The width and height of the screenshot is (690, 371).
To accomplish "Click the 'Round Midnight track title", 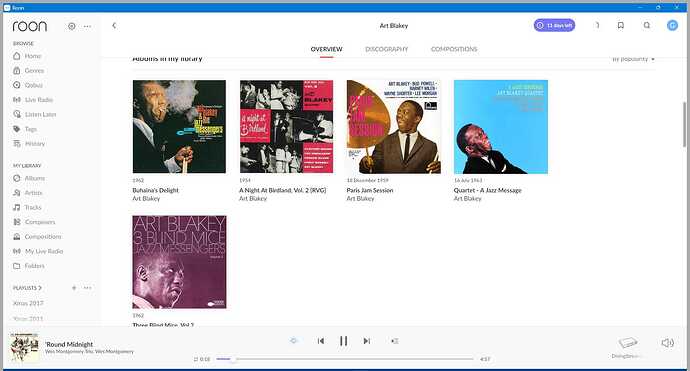I will 69,344.
